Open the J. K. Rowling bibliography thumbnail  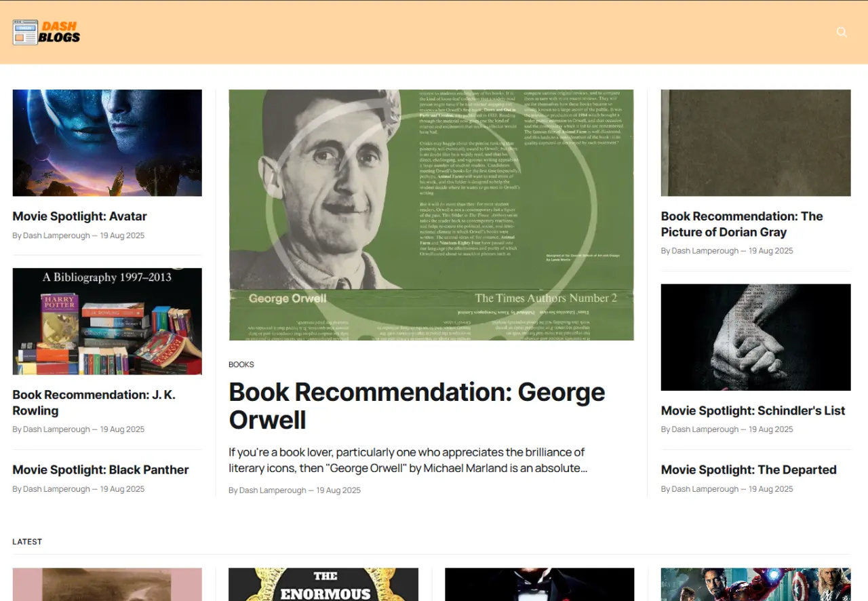(107, 322)
